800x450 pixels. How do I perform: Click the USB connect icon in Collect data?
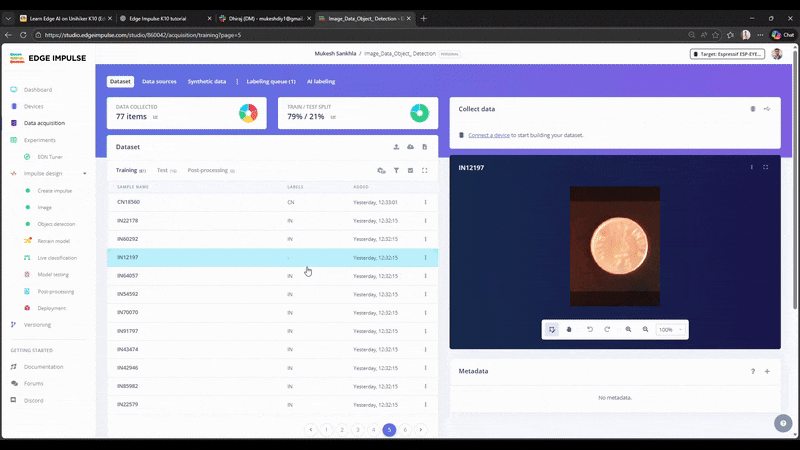pos(767,109)
